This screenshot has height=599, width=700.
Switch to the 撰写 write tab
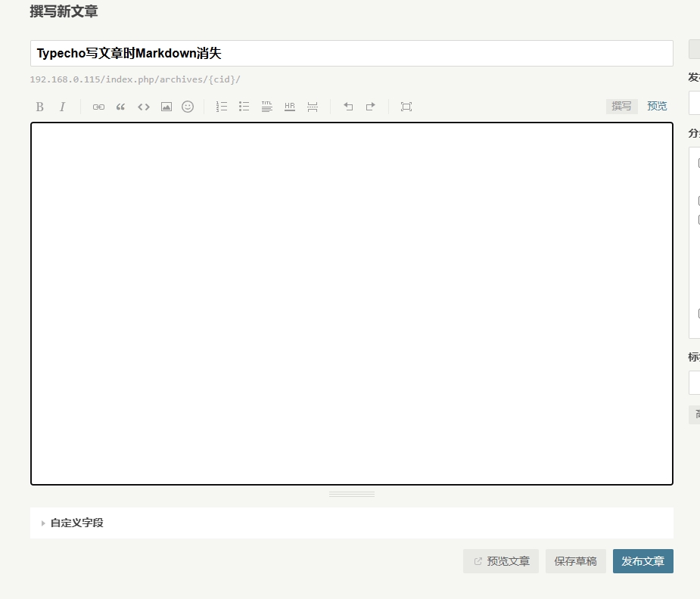tap(621, 106)
